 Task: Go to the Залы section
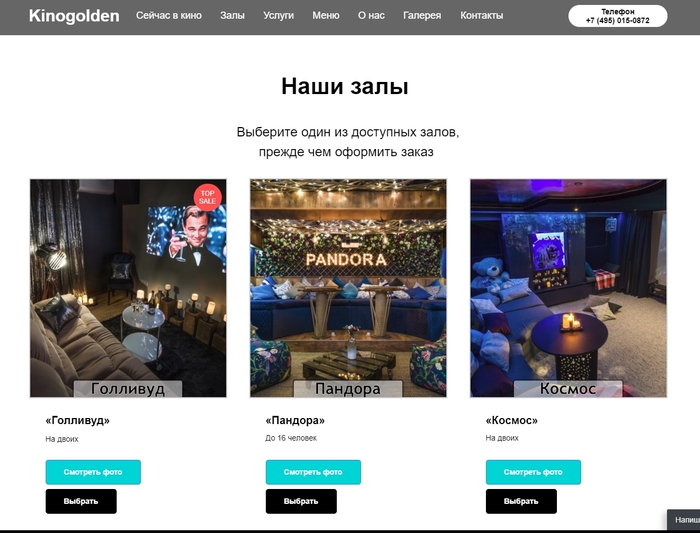[x=232, y=16]
